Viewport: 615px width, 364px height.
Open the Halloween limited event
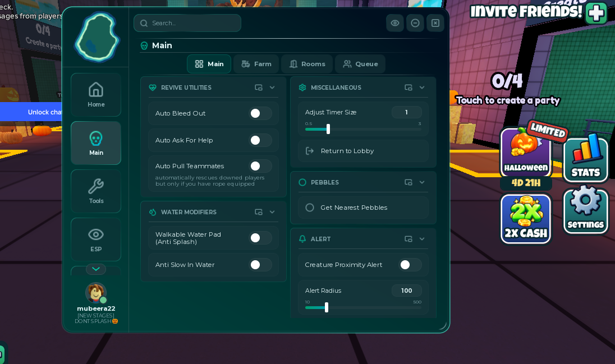(x=526, y=151)
